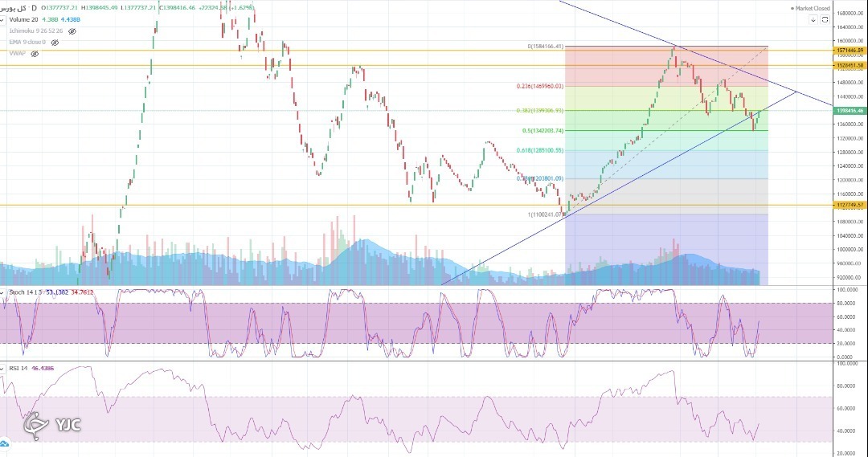The width and height of the screenshot is (868, 457).
Task: Click the 40.0000 tick on RSI axis
Action: pos(846,431)
